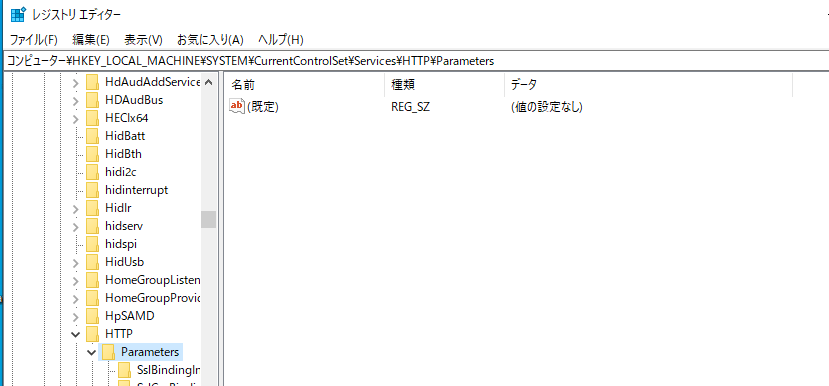Expand the HomeGroupProvider key
Viewport: 829px width, 386px height.
coord(76,299)
